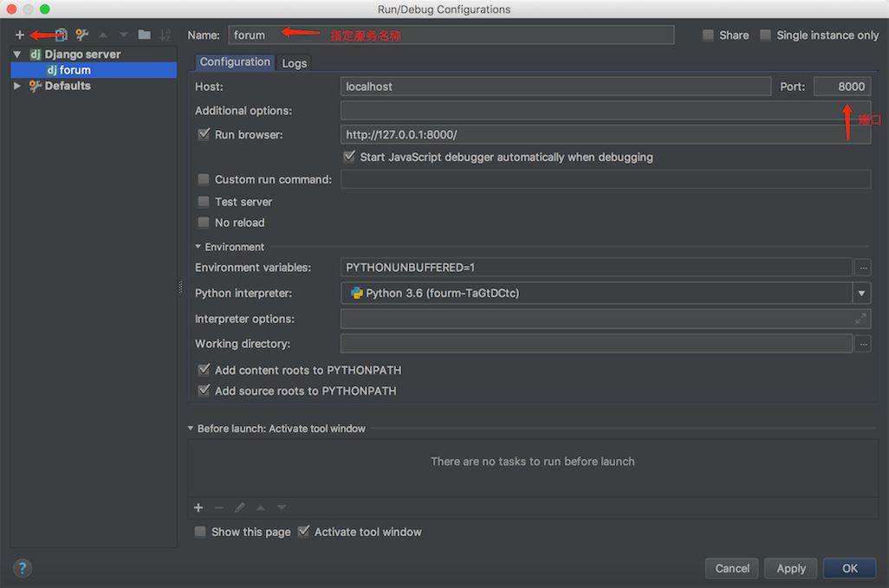
Task: Click the Additional options field
Action: (606, 111)
